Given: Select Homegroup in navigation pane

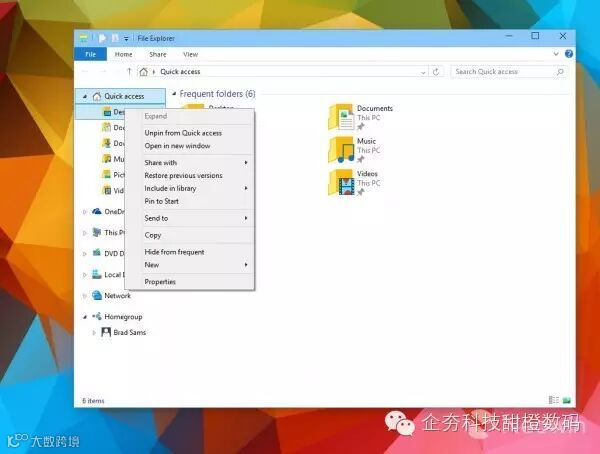Looking at the screenshot, I should click(x=123, y=317).
